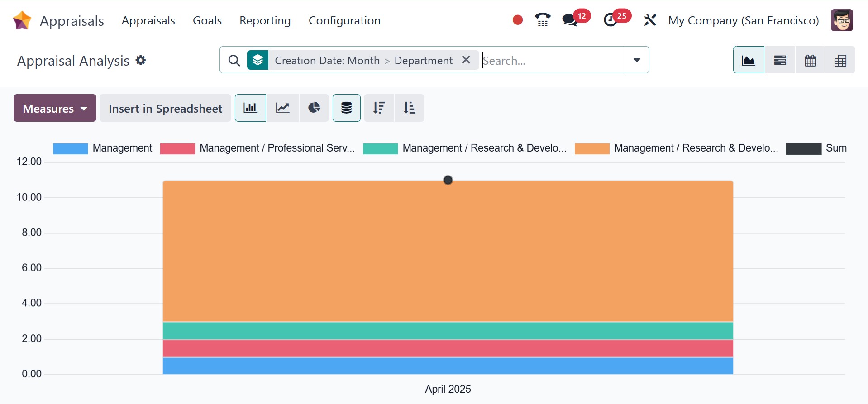Switch to calendar view

pos(810,60)
